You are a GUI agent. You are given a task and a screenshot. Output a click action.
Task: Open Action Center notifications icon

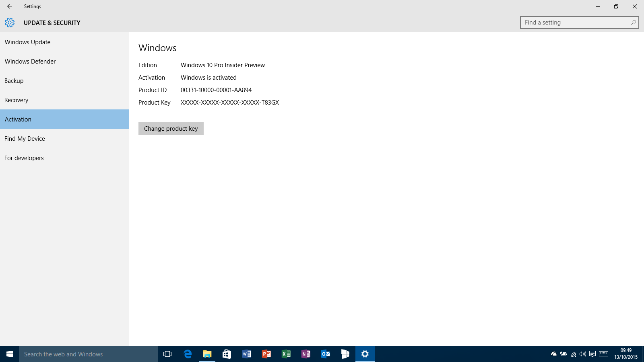pos(592,354)
